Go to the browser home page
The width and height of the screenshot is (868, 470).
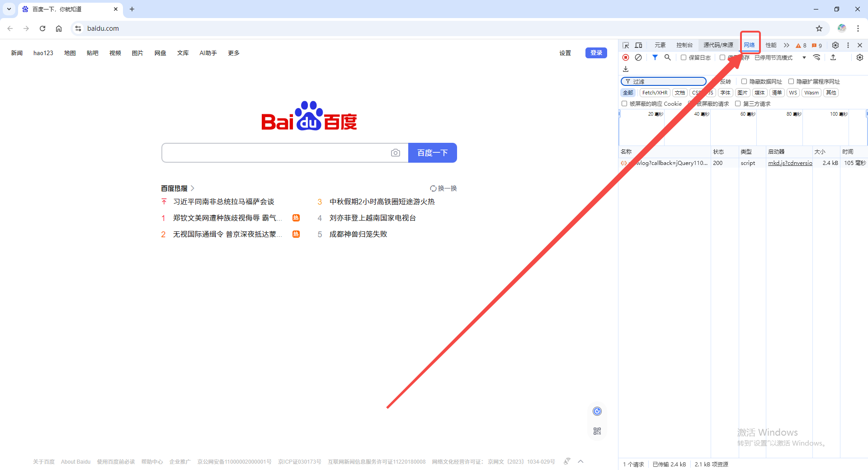pyautogui.click(x=59, y=28)
